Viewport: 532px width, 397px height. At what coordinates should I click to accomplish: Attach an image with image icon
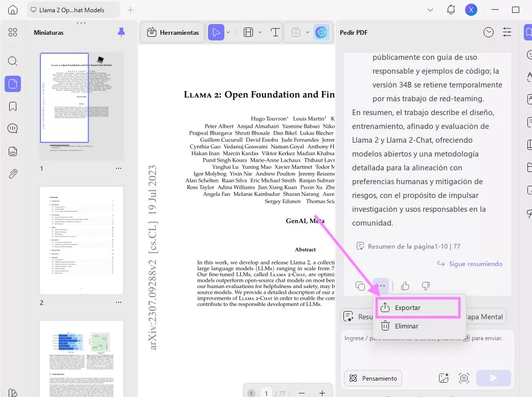pos(444,378)
